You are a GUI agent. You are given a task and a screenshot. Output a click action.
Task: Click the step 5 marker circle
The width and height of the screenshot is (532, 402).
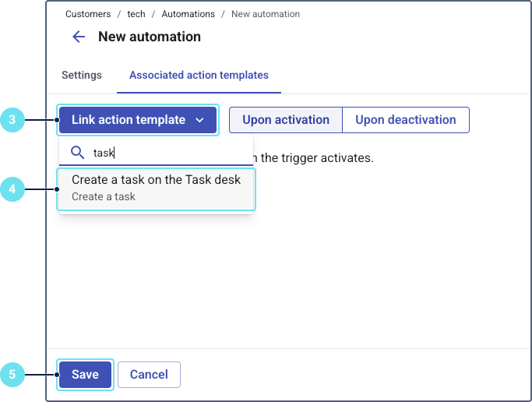pyautogui.click(x=12, y=375)
